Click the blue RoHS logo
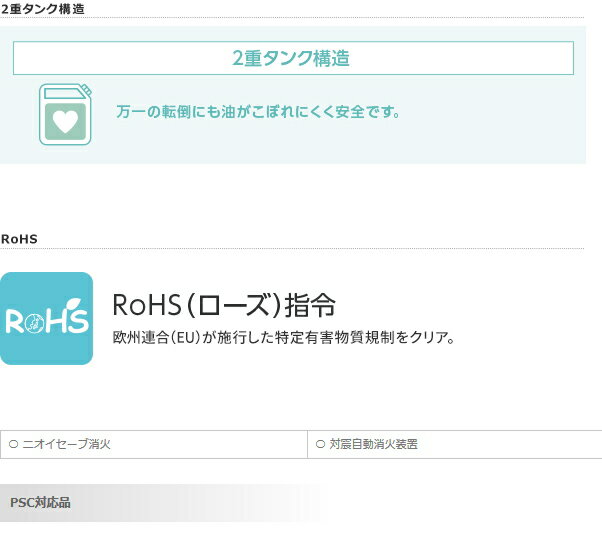 click(x=46, y=318)
